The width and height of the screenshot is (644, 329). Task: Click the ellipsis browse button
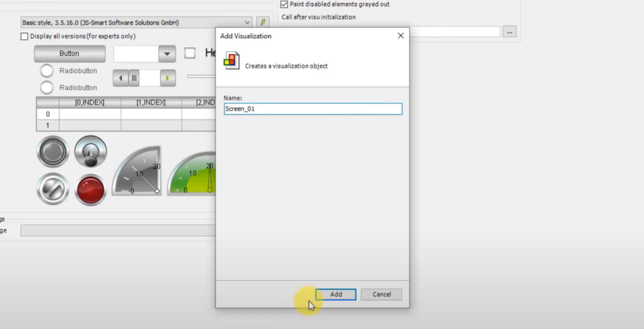click(509, 31)
